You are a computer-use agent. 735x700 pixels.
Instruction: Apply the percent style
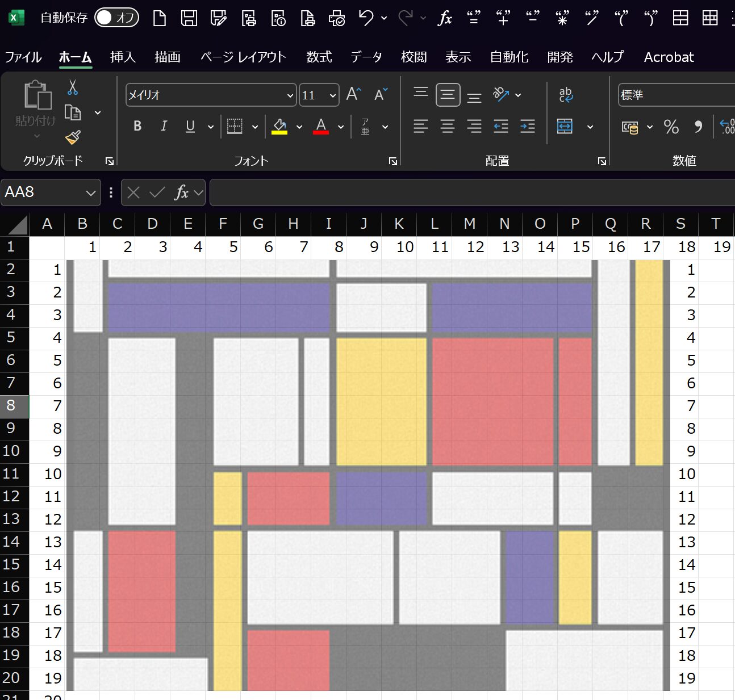tap(671, 127)
